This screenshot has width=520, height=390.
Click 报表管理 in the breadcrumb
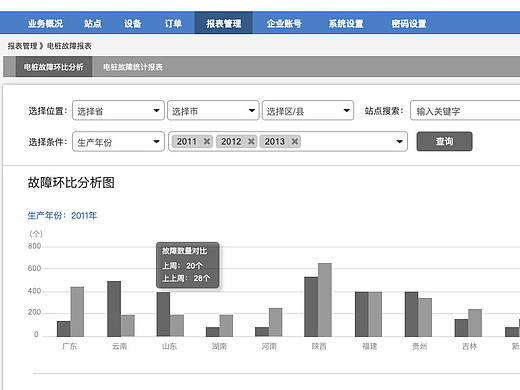(22, 46)
